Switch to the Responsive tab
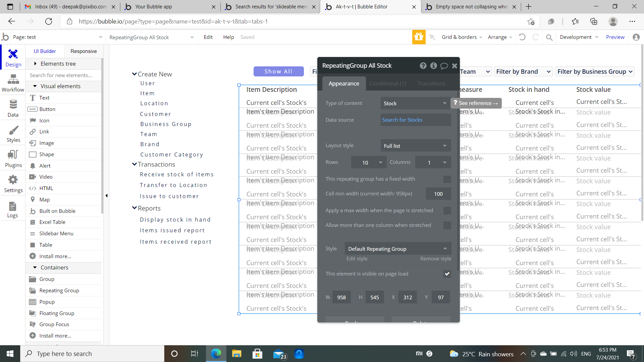Screen dimensions: 644x362 84,51
